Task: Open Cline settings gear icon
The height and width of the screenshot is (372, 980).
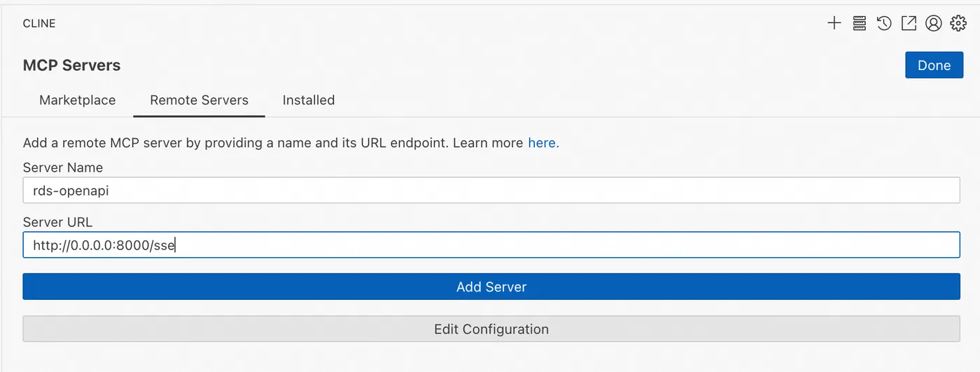Action: (x=958, y=23)
